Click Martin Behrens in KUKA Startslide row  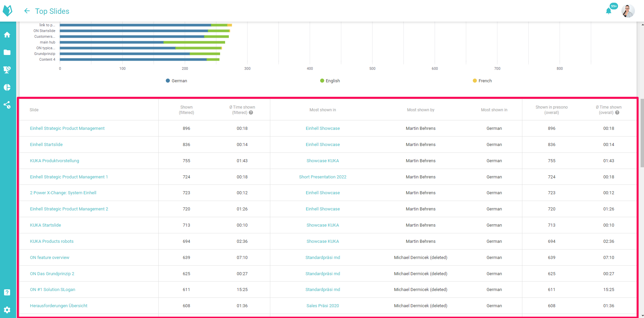421,225
